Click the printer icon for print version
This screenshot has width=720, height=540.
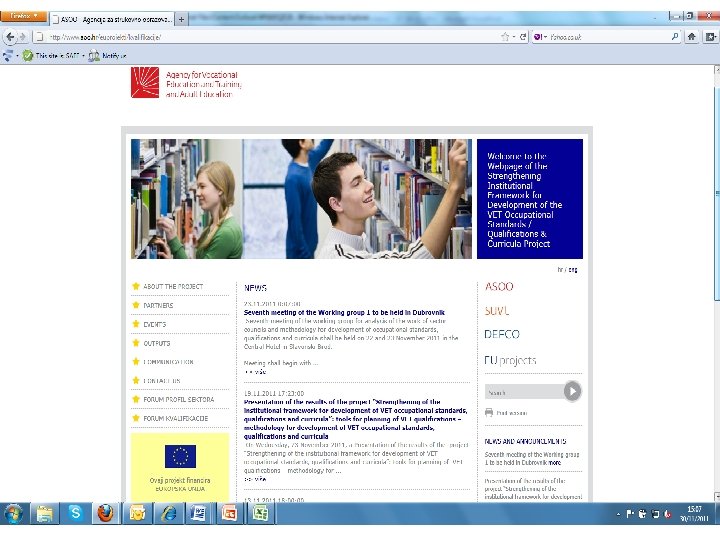point(489,412)
